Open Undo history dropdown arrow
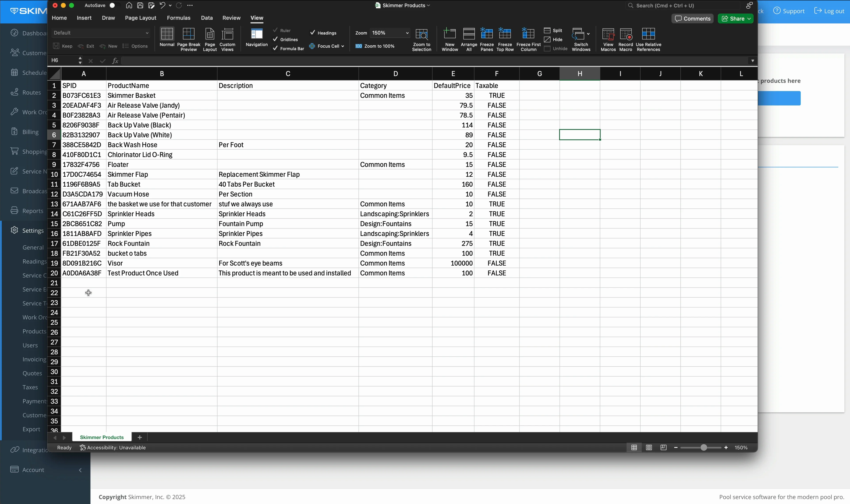850x504 pixels. point(170,6)
